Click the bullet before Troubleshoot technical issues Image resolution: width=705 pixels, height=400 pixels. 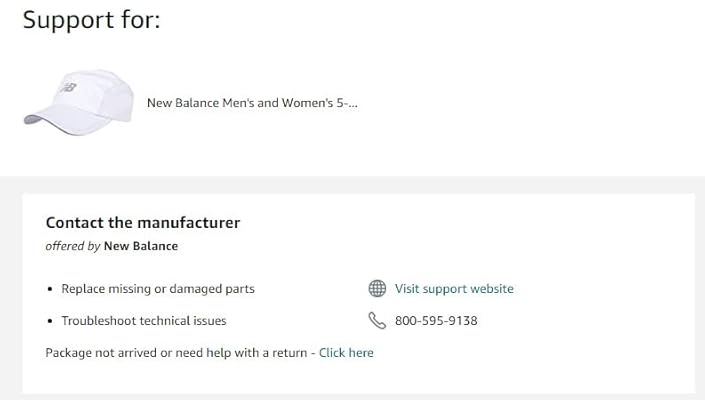pyautogui.click(x=51, y=321)
